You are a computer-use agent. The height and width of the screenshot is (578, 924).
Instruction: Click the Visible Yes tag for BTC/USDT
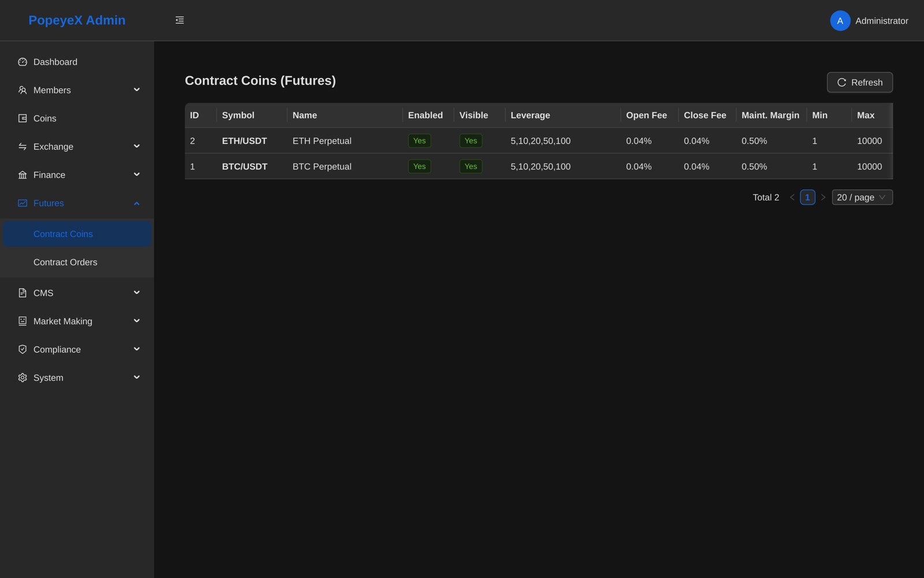[x=471, y=166]
